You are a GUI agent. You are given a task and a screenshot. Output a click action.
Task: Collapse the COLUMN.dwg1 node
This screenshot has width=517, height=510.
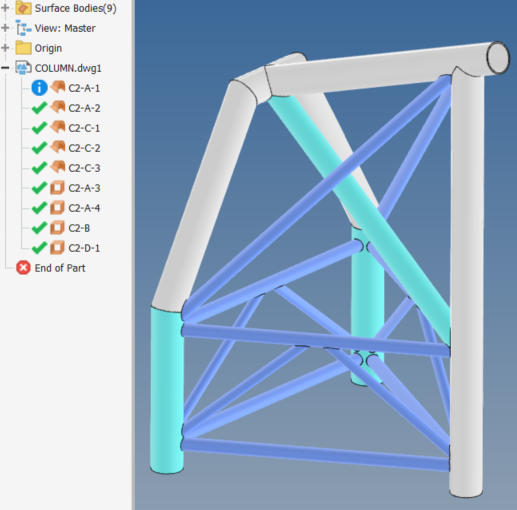[x=5, y=68]
